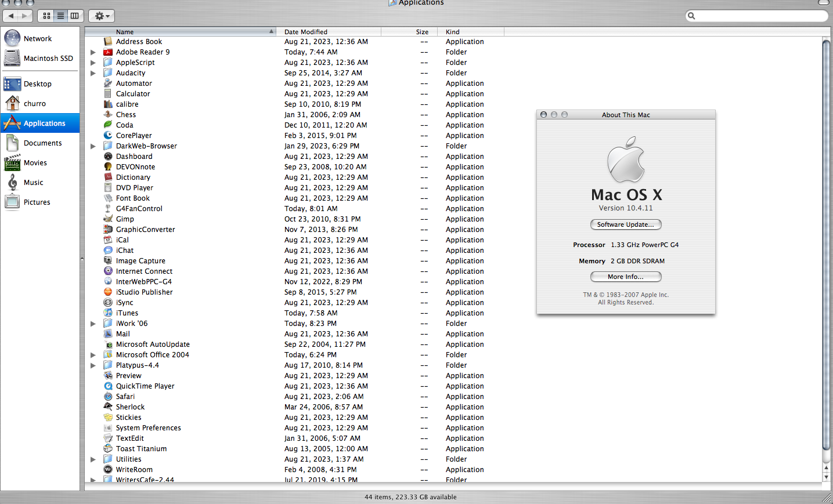Select the Gimp app icon

[x=108, y=219]
